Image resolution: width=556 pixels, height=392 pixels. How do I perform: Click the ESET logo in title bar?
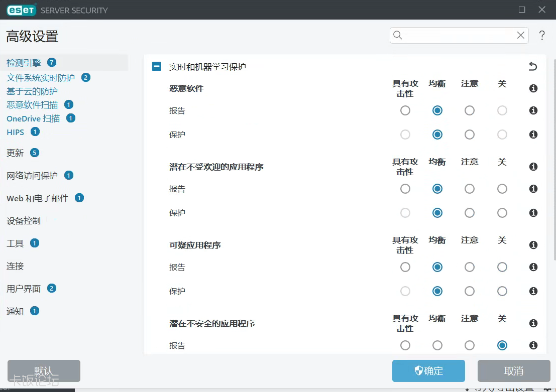[21, 10]
